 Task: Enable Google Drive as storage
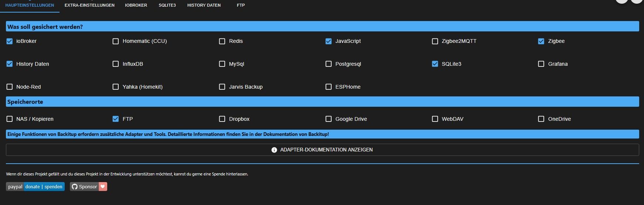(328, 119)
